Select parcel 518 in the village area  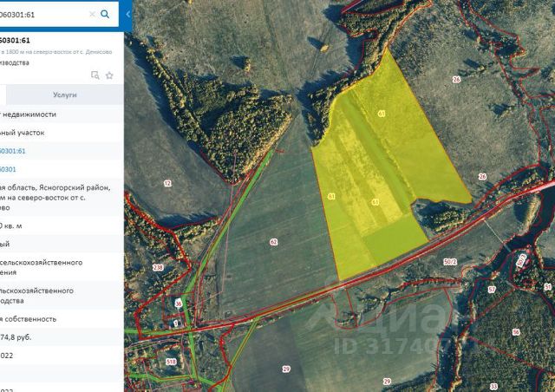[171, 362]
